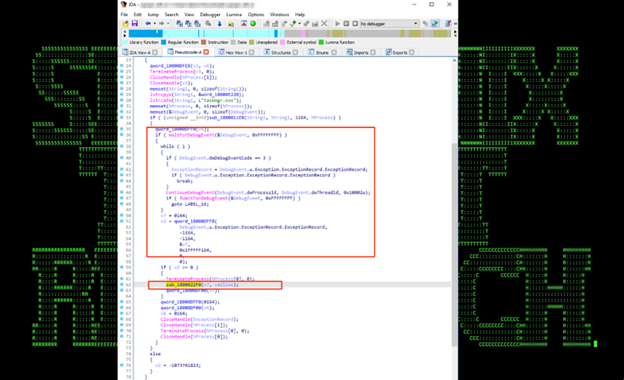
Task: Close the Enums tab
Action: point(333,52)
